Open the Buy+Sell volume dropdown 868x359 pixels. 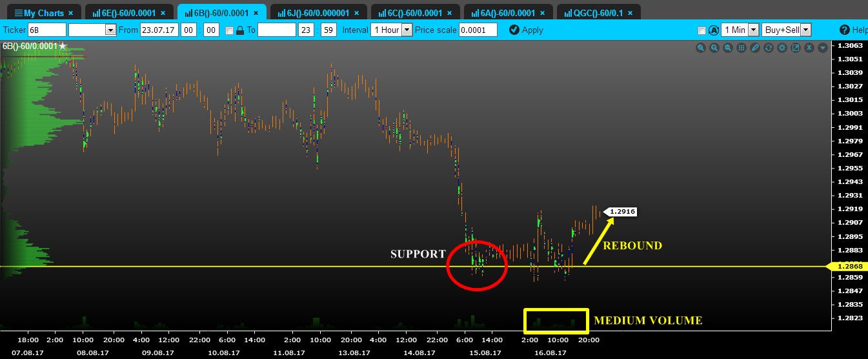[x=786, y=30]
